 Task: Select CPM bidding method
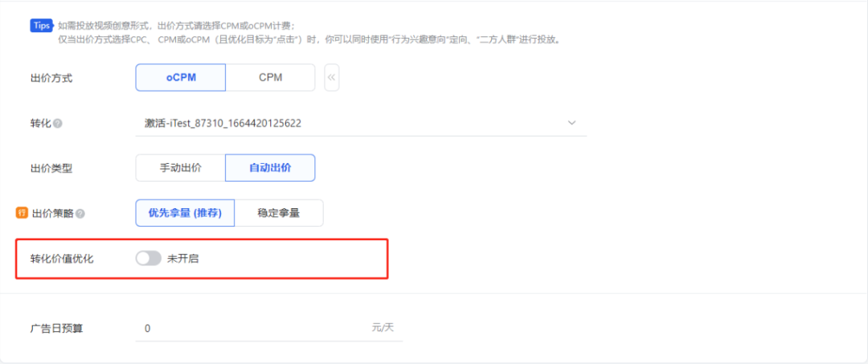270,77
